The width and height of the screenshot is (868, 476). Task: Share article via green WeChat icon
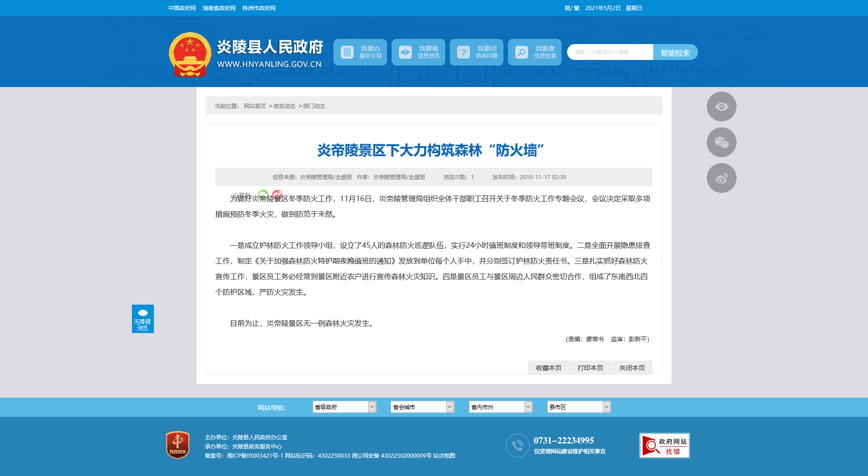(263, 195)
